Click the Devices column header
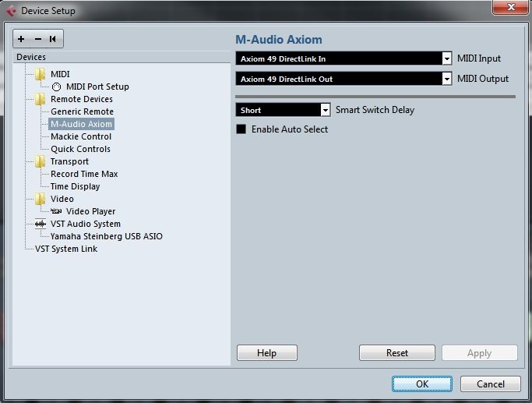The width and height of the screenshot is (532, 403). (x=122, y=57)
